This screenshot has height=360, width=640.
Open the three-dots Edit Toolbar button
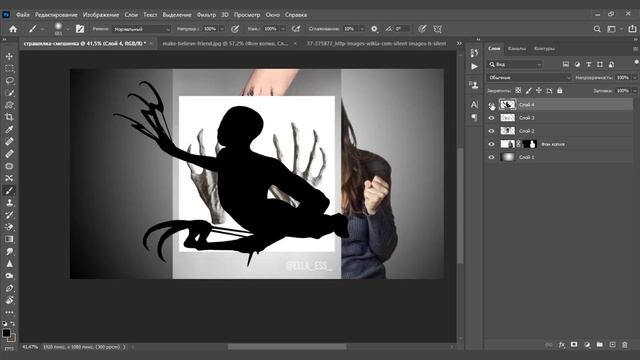tap(9, 313)
